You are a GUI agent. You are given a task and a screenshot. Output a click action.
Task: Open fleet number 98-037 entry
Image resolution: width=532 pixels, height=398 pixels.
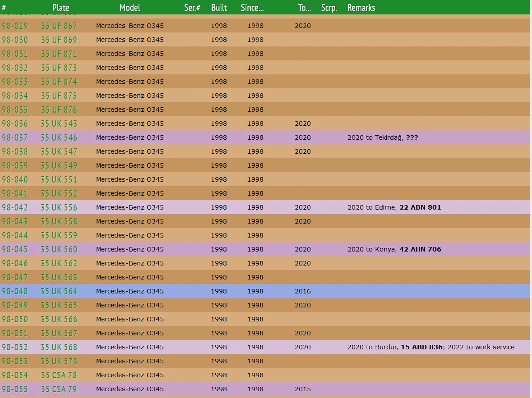coord(15,137)
